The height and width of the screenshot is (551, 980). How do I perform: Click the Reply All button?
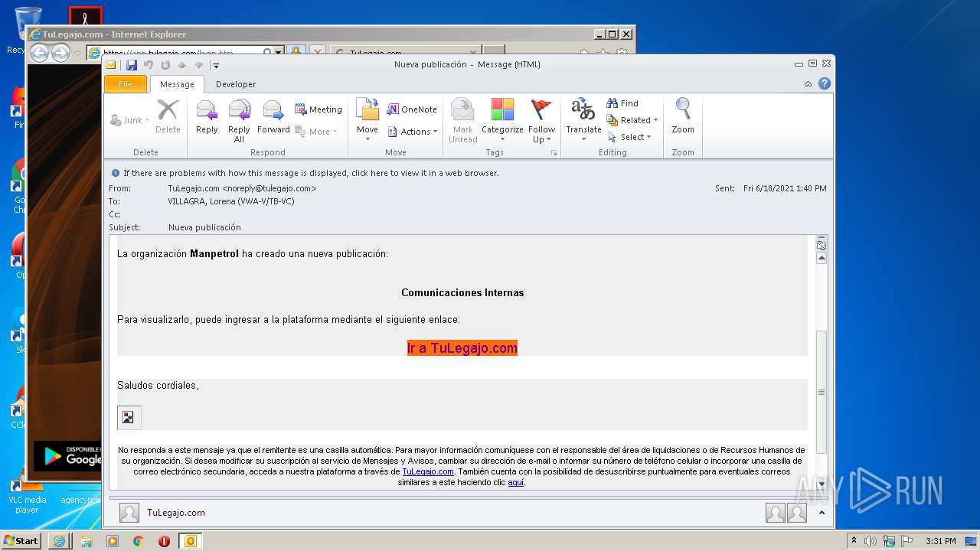(x=239, y=120)
